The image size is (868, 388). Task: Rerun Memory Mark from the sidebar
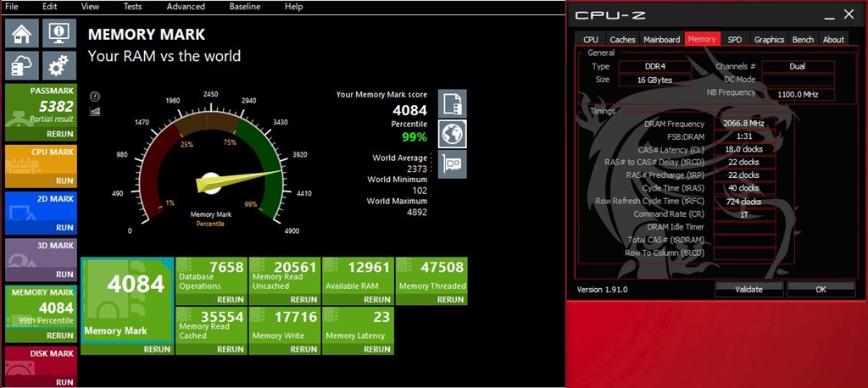pos(60,335)
